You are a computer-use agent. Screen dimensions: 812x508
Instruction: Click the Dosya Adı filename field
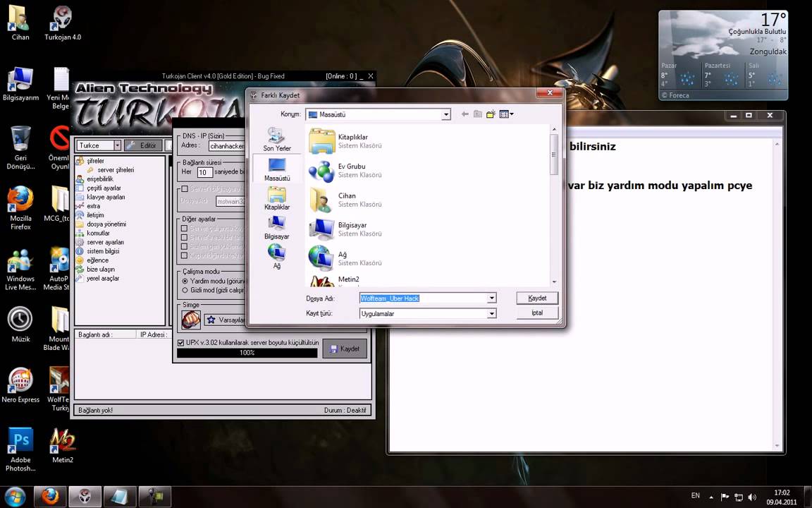point(423,298)
